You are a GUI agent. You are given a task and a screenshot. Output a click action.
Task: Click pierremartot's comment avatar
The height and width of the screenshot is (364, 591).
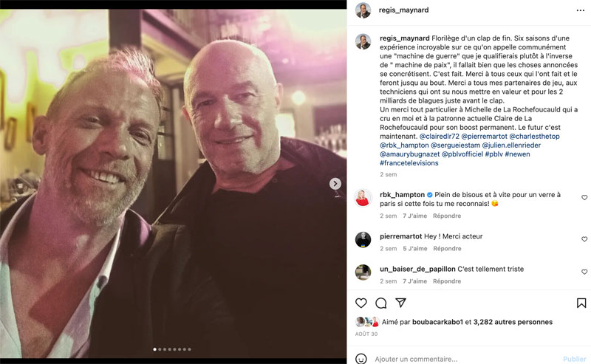pos(363,239)
